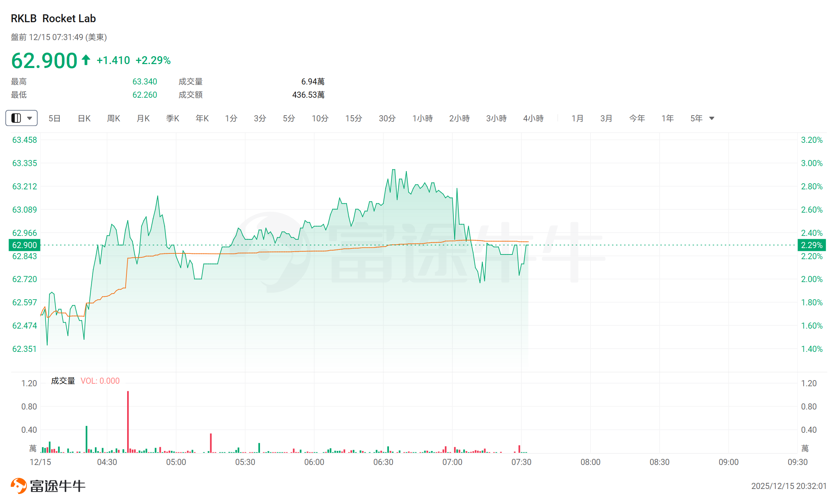The width and height of the screenshot is (838, 504).
Task: Select the 日K candlestick tab
Action: click(x=84, y=118)
